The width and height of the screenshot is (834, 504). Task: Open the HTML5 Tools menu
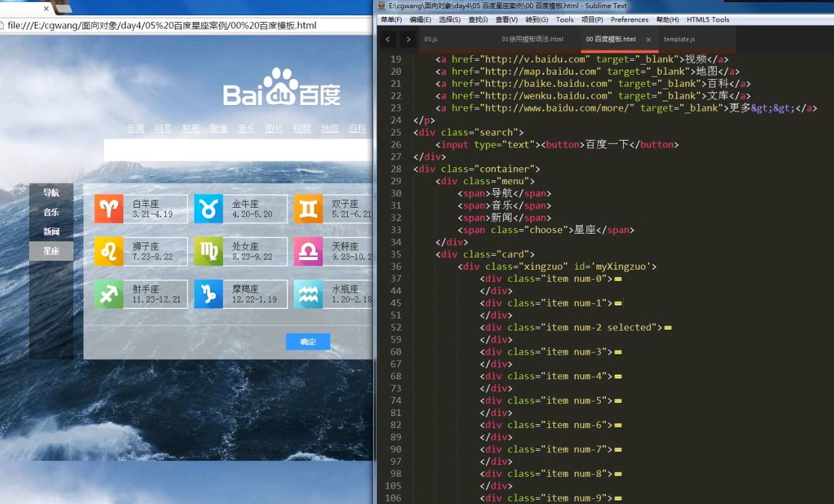click(x=708, y=20)
